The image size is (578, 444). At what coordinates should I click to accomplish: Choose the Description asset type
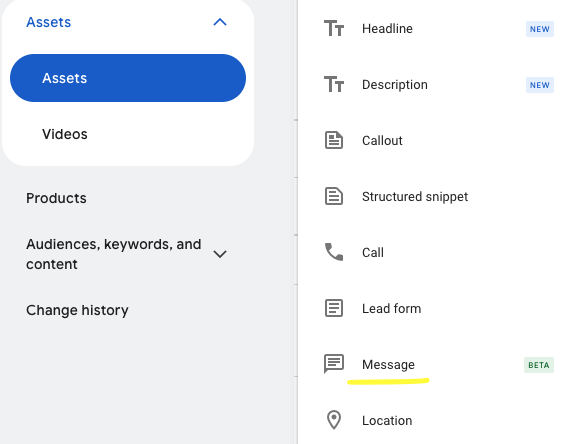click(x=395, y=85)
